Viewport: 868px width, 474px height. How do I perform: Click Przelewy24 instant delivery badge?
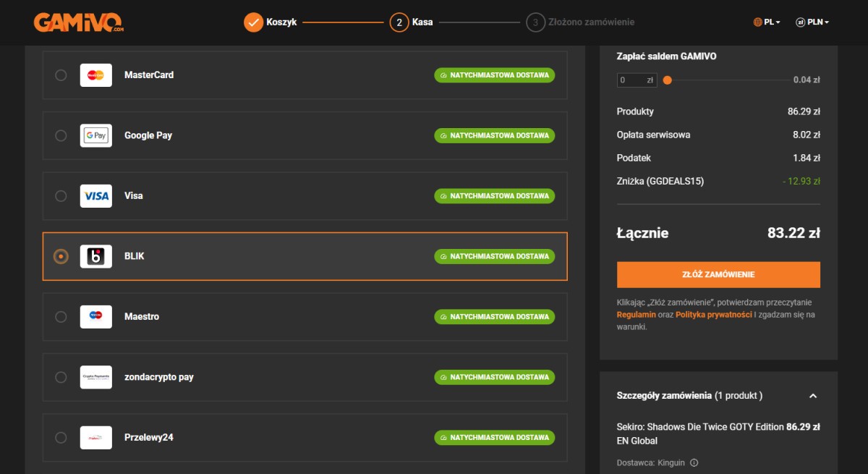[x=495, y=438]
